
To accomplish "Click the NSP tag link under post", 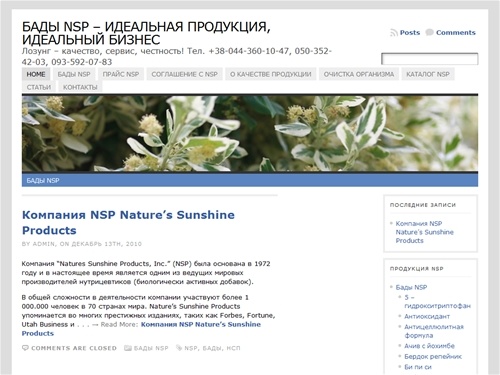I will [191, 348].
